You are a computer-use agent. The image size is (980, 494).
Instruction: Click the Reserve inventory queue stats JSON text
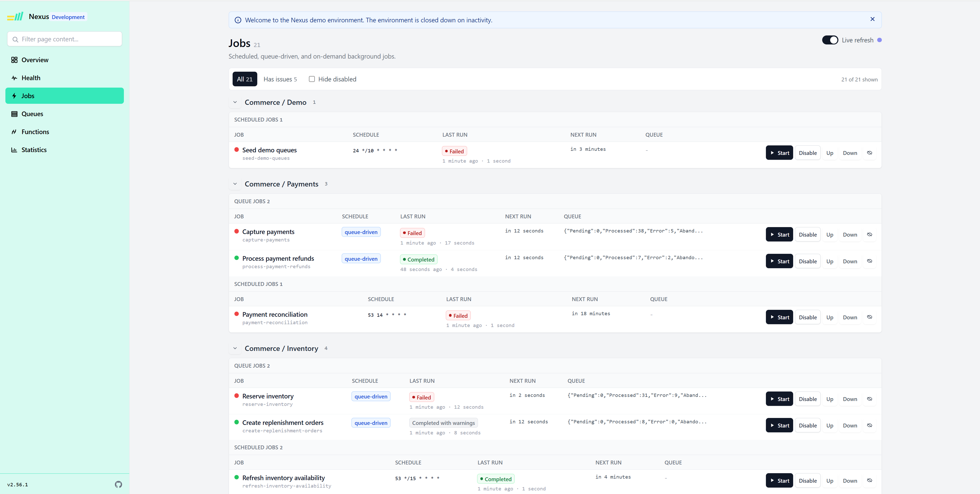637,395
